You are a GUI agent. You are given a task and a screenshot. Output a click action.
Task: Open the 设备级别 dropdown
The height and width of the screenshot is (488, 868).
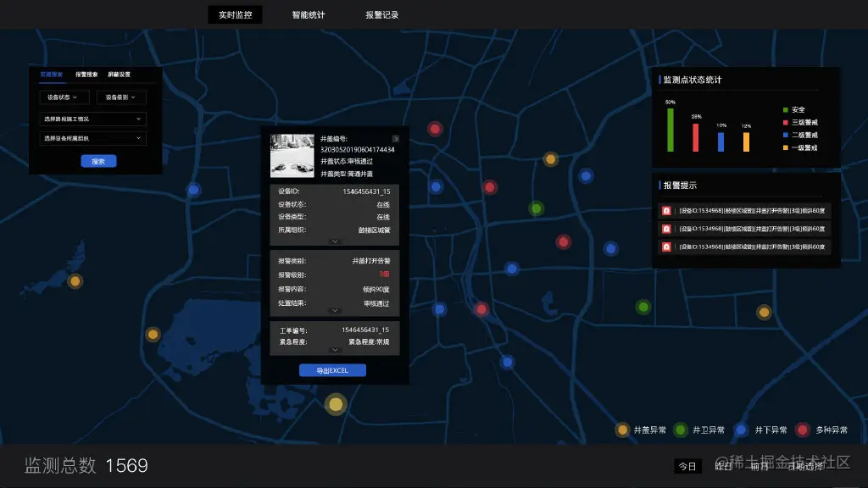(x=121, y=97)
